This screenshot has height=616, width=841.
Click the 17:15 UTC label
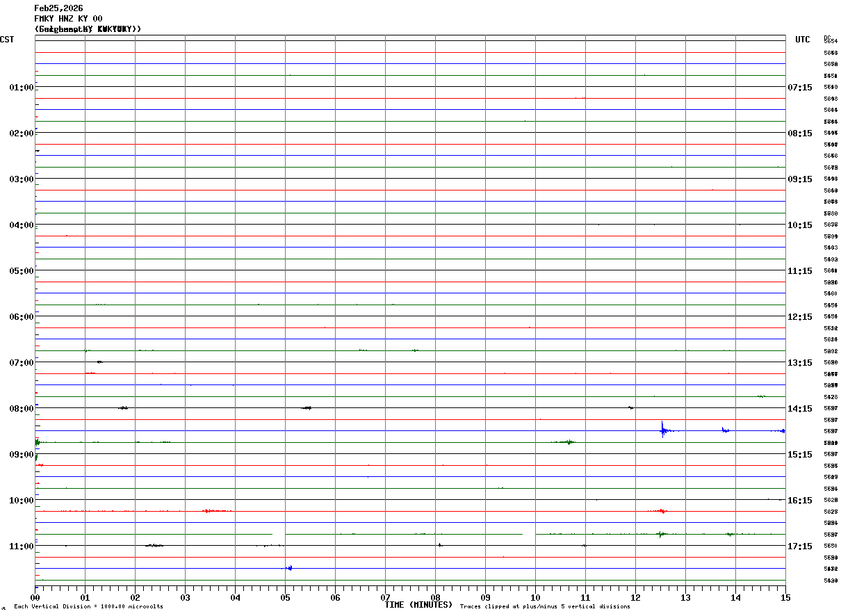point(800,546)
